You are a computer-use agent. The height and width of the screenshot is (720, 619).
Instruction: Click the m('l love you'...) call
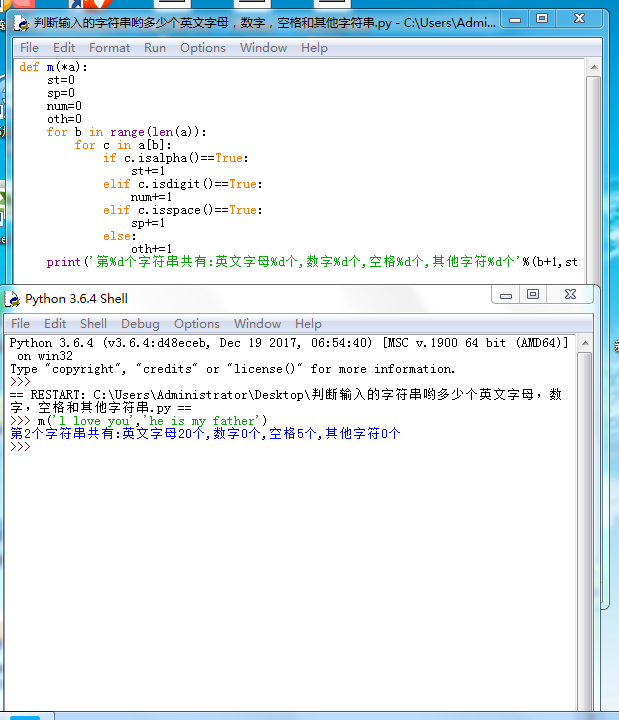tap(152, 421)
